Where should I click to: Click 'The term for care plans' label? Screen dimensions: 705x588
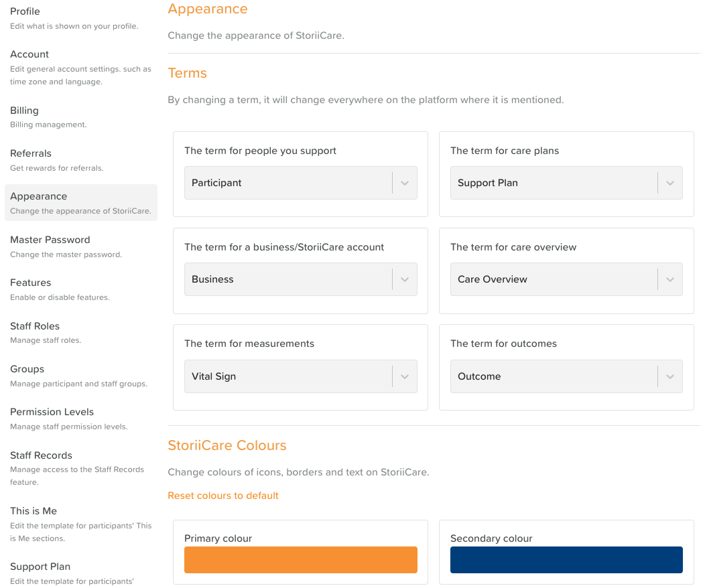pos(505,151)
